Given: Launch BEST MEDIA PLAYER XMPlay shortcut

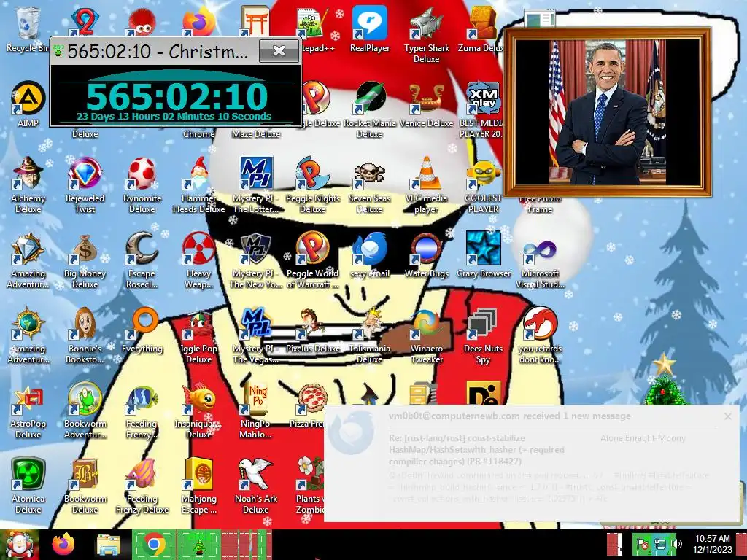Looking at the screenshot, I should point(482,111).
